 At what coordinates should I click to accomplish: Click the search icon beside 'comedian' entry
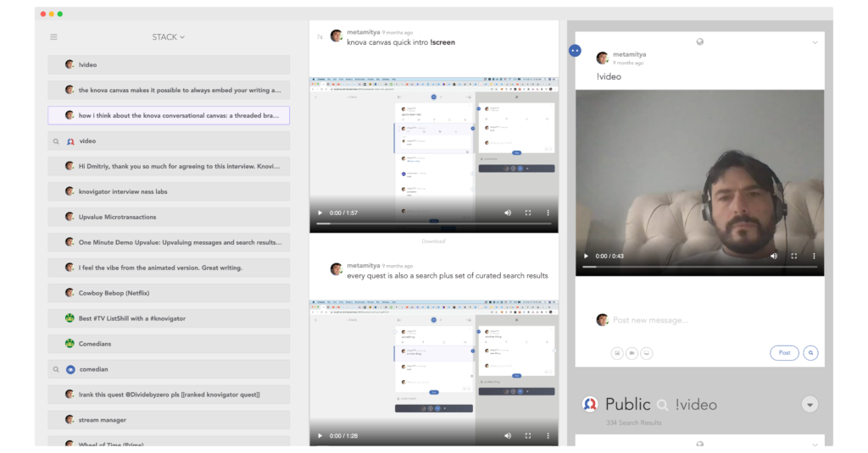pyautogui.click(x=56, y=369)
